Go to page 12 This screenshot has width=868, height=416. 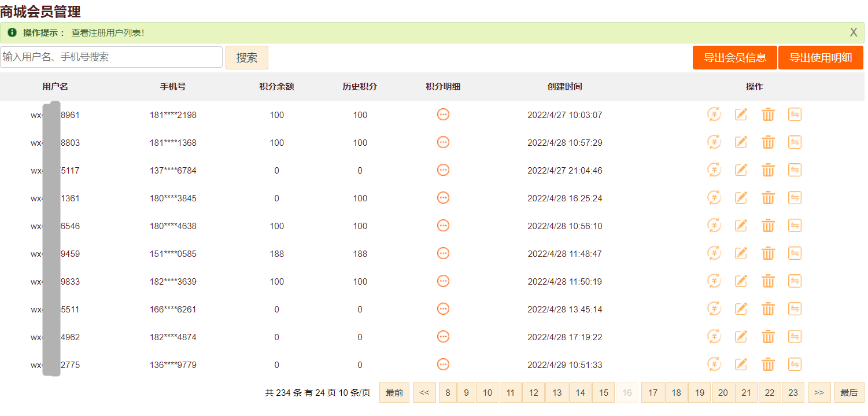coord(534,392)
